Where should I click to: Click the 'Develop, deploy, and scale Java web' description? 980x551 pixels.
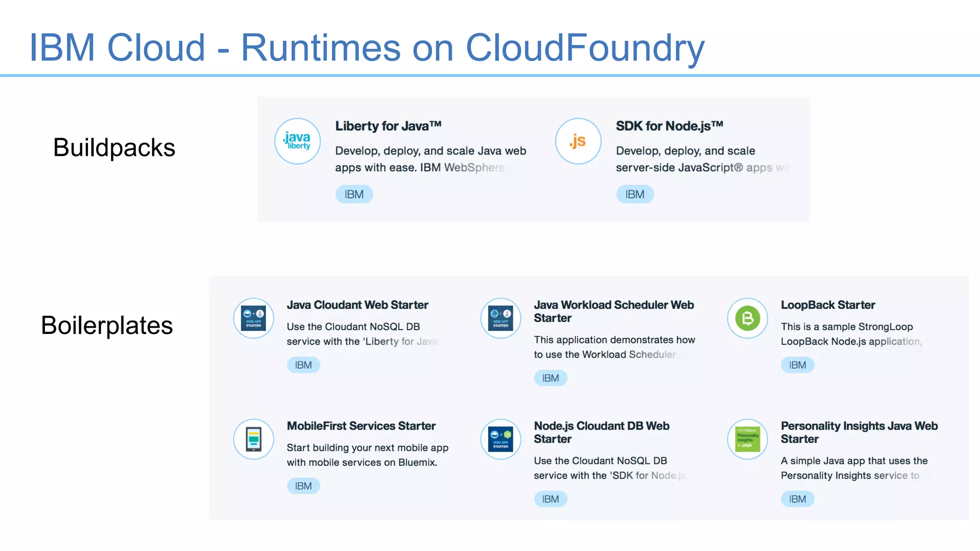click(431, 151)
